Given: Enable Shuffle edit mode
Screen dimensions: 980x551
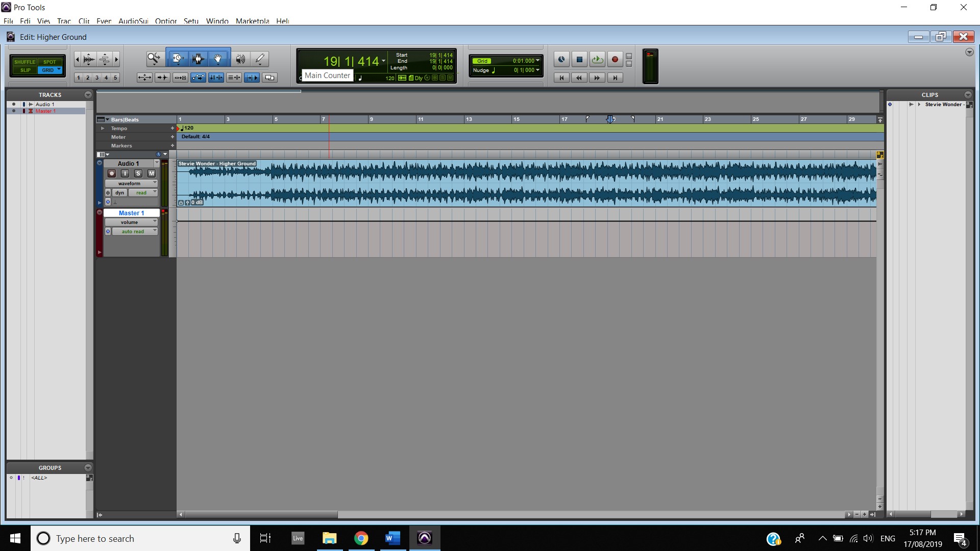Looking at the screenshot, I should [x=24, y=62].
